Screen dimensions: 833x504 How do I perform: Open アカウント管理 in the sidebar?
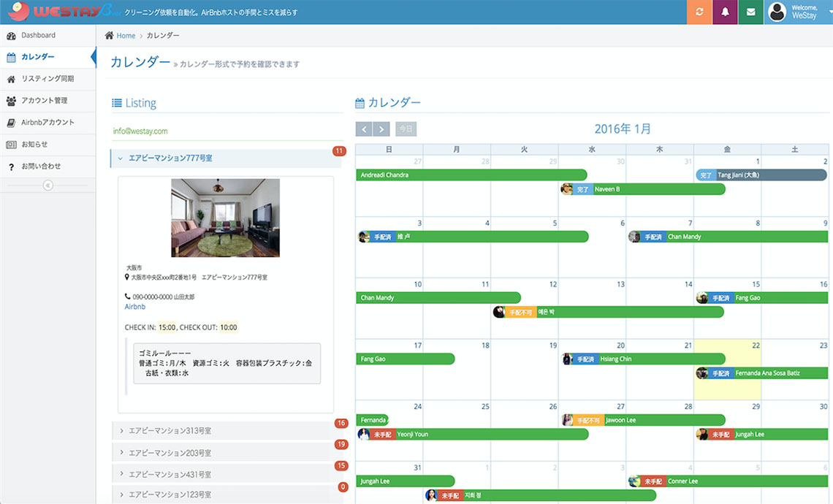coord(44,101)
